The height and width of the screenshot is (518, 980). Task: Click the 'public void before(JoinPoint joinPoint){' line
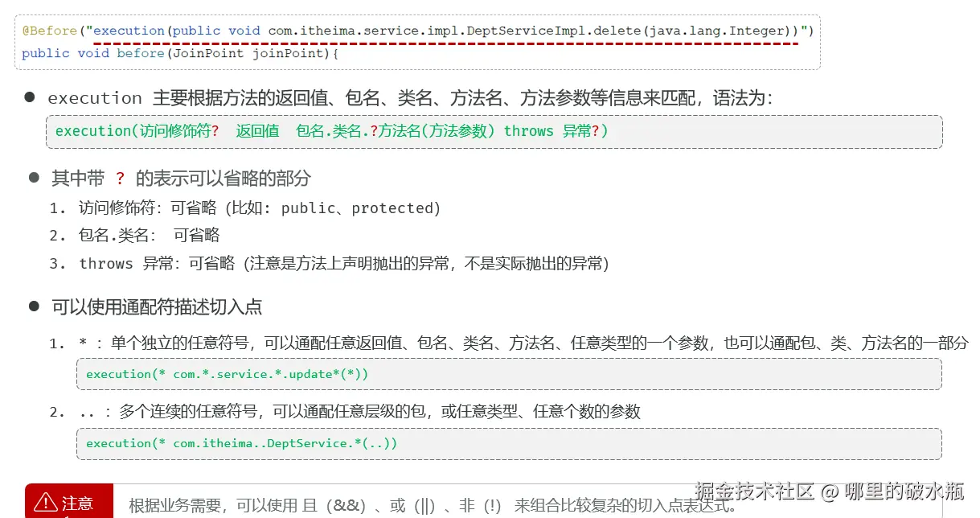[x=181, y=53]
